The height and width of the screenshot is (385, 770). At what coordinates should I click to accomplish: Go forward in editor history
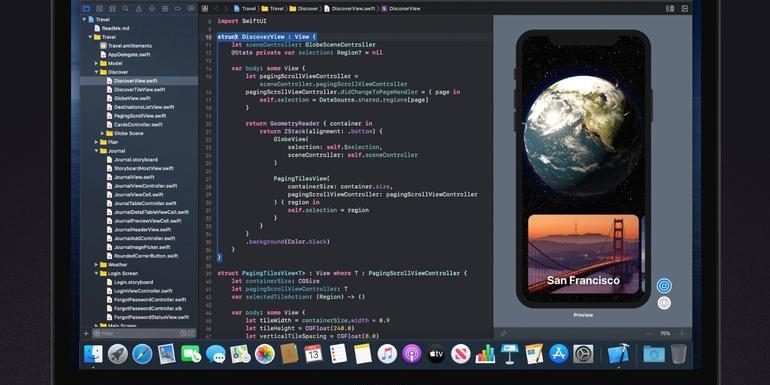(x=226, y=8)
